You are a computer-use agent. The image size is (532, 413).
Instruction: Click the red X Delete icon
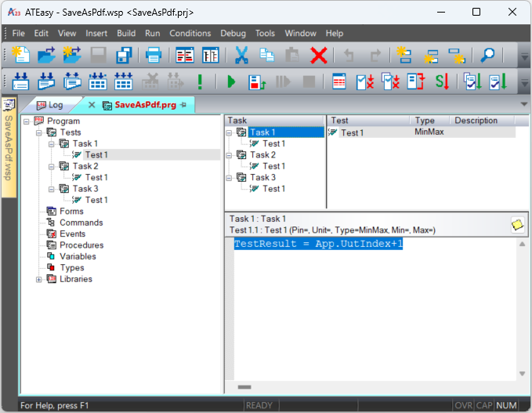click(x=318, y=55)
